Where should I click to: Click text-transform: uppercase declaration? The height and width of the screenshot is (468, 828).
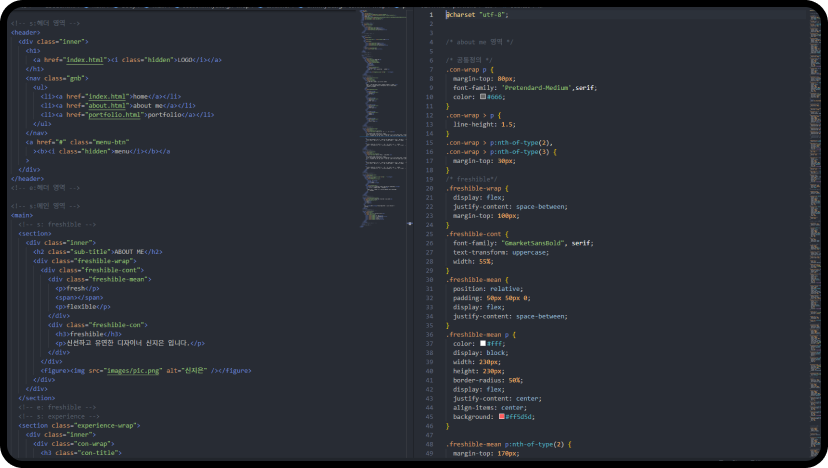tap(501, 252)
